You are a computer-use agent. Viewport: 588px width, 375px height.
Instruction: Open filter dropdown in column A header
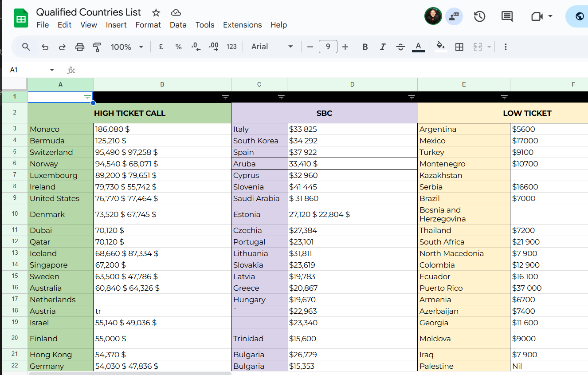[87, 97]
